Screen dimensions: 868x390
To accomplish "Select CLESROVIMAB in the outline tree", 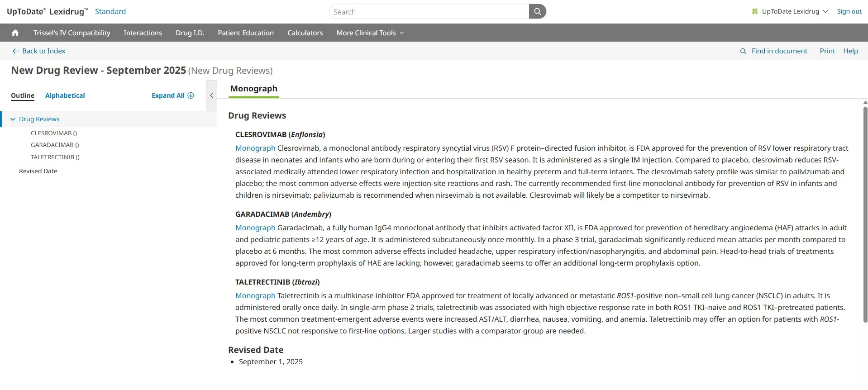I will (x=54, y=133).
